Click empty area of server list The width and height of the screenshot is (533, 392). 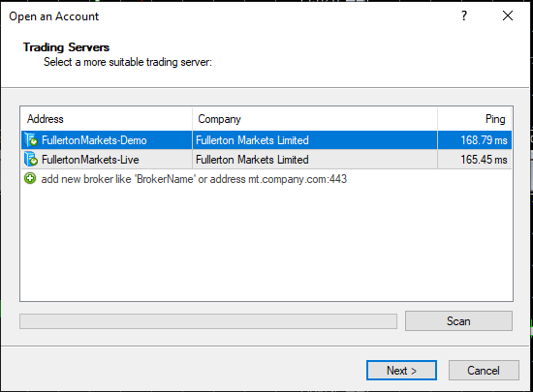pyautogui.click(x=266, y=243)
